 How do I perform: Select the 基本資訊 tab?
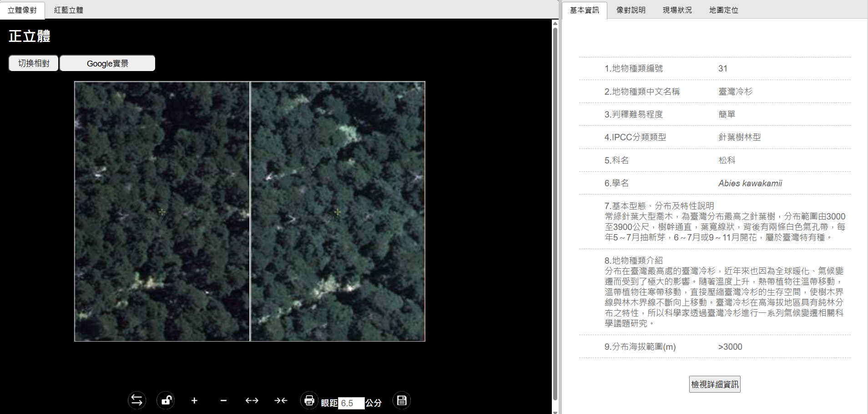pyautogui.click(x=585, y=9)
